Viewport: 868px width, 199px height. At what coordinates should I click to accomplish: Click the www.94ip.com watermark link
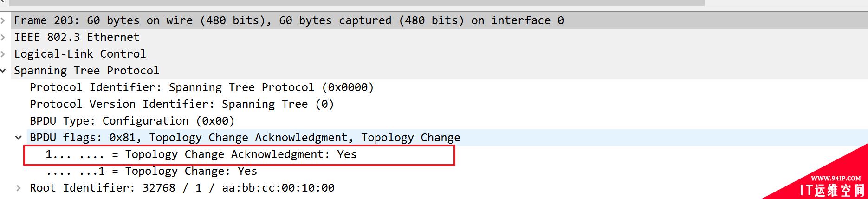tap(836, 179)
